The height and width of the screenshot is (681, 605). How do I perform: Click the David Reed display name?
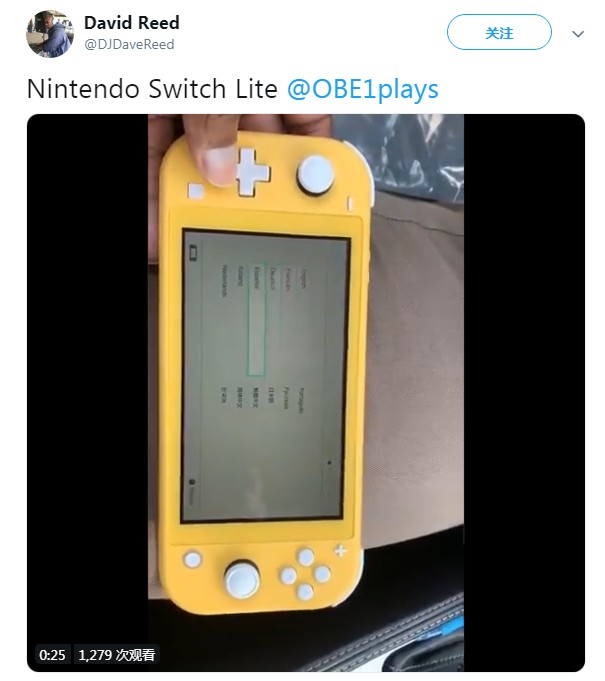(132, 23)
